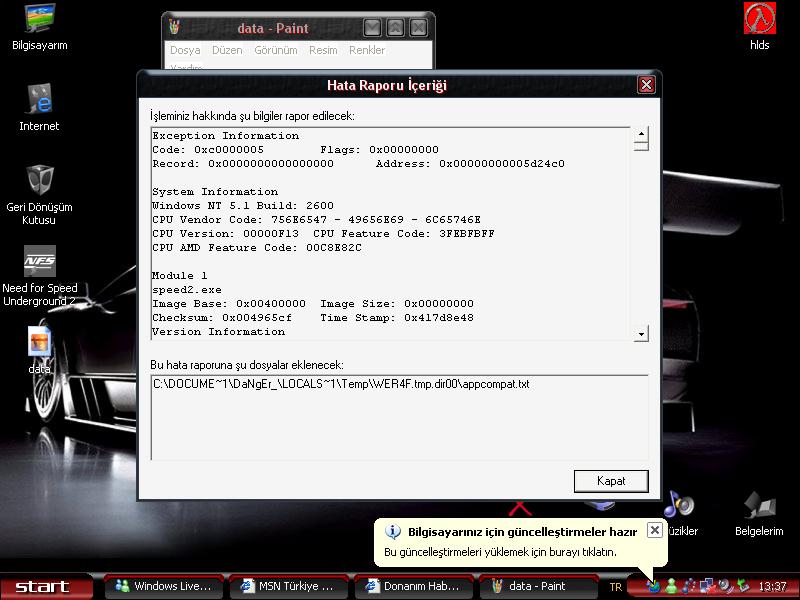Click the appcompat.txt file path entry
Screen dimensions: 800x600
pyautogui.click(x=341, y=384)
